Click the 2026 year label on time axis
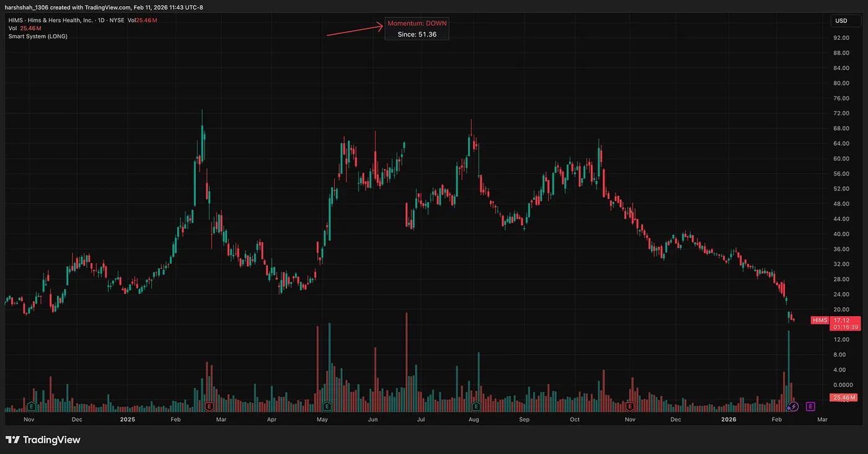Screen dimensions: 868x454 pos(727,420)
